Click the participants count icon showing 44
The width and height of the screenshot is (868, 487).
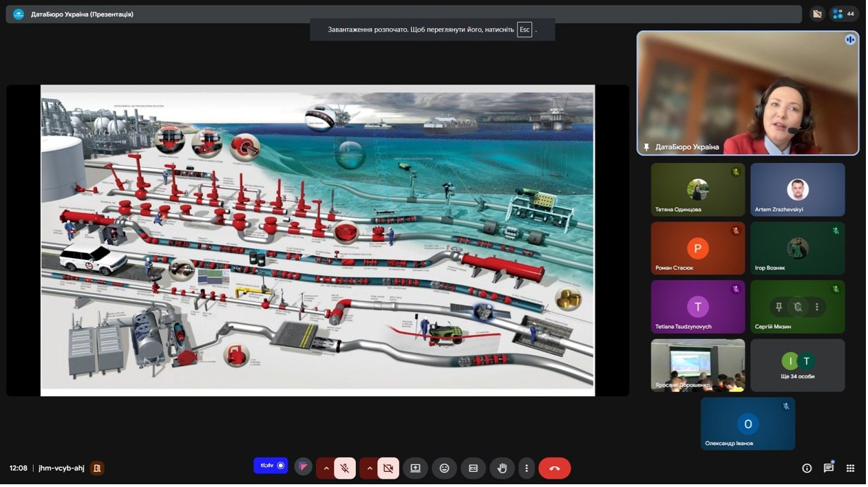845,14
